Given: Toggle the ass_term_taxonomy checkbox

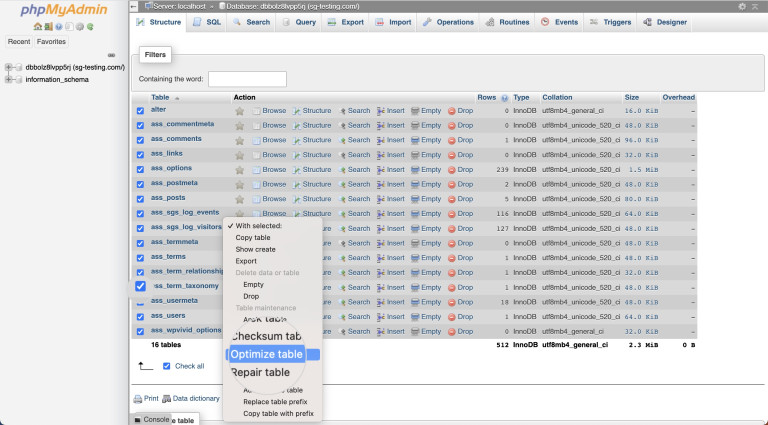Looking at the screenshot, I should pyautogui.click(x=140, y=286).
